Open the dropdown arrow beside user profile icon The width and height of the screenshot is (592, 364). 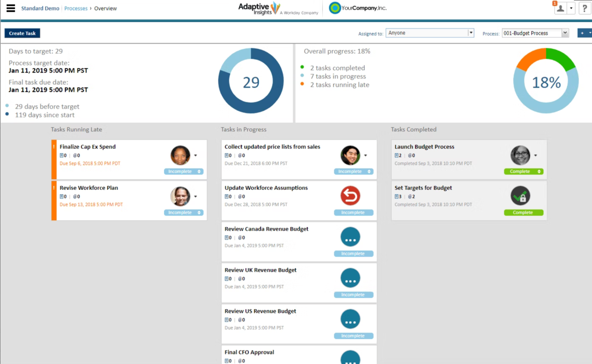pos(571,8)
